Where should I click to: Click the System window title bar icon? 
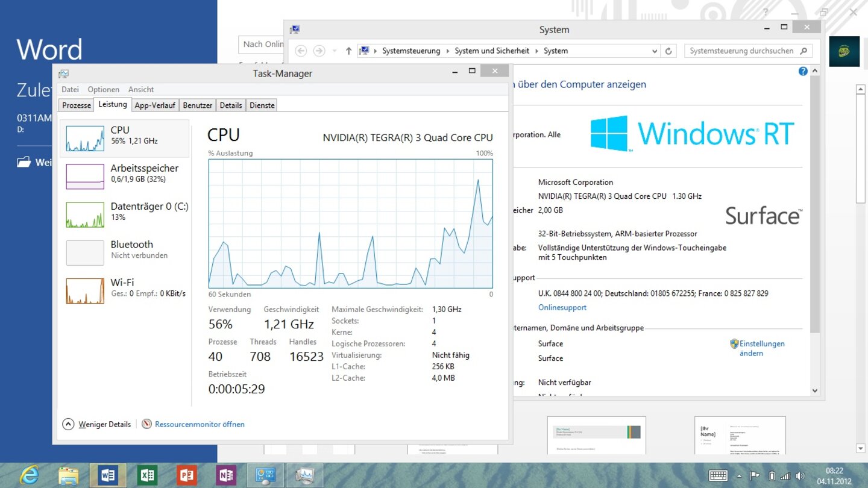(x=295, y=30)
